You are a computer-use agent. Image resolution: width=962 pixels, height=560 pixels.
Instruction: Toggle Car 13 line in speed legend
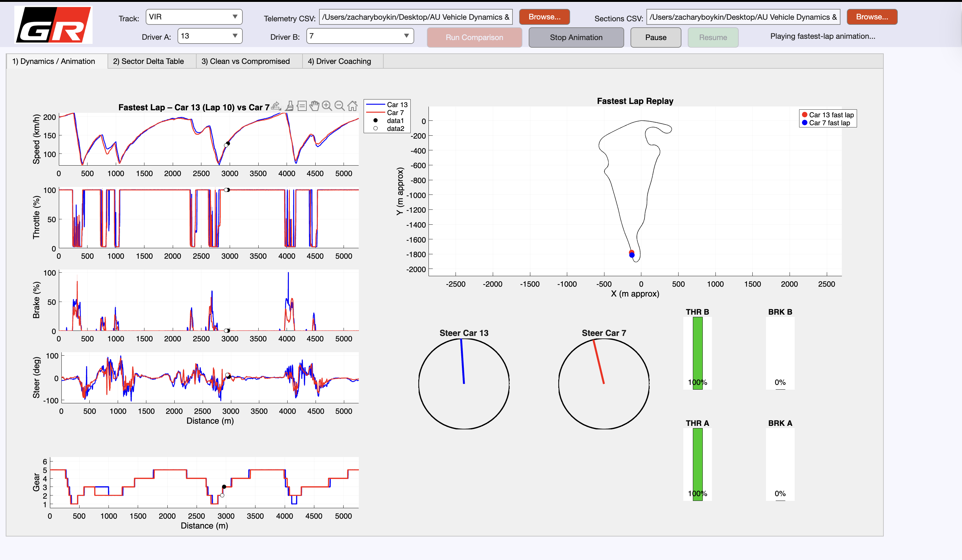tap(397, 105)
